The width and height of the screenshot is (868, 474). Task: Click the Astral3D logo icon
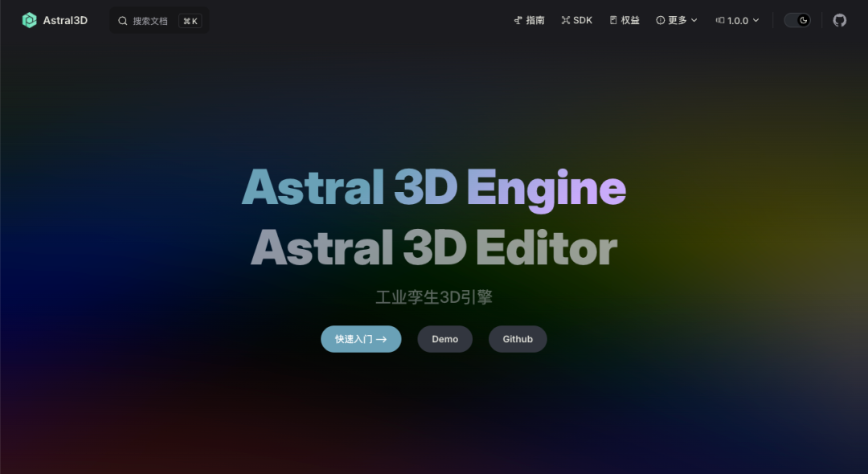[x=30, y=19]
